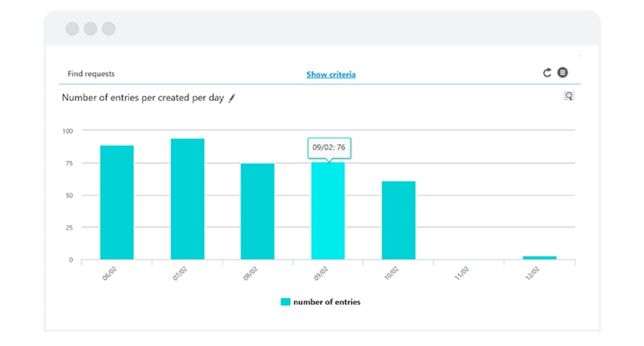Click the chart zoom magnifier icon
Viewport: 644px width, 346px height.
569,96
